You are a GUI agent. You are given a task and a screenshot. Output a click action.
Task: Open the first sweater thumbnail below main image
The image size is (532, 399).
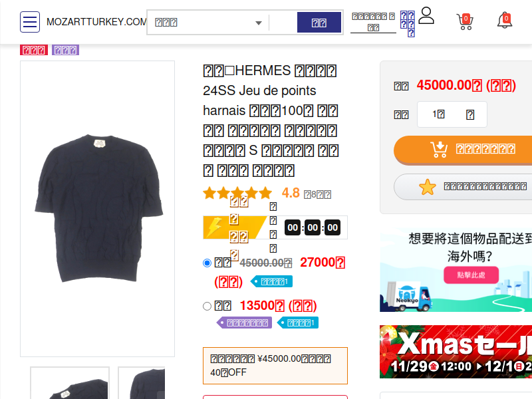point(70,383)
